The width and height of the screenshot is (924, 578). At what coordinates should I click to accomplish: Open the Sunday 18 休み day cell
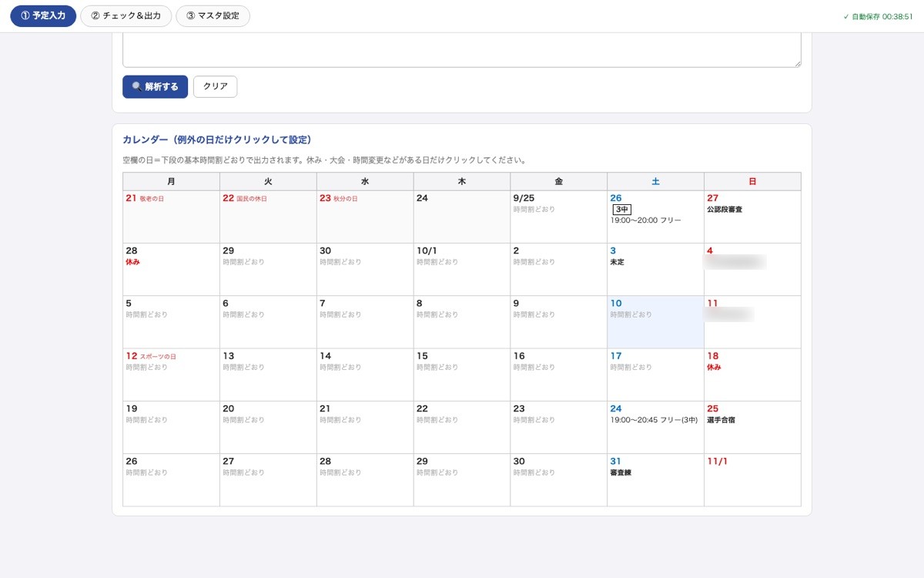click(752, 374)
